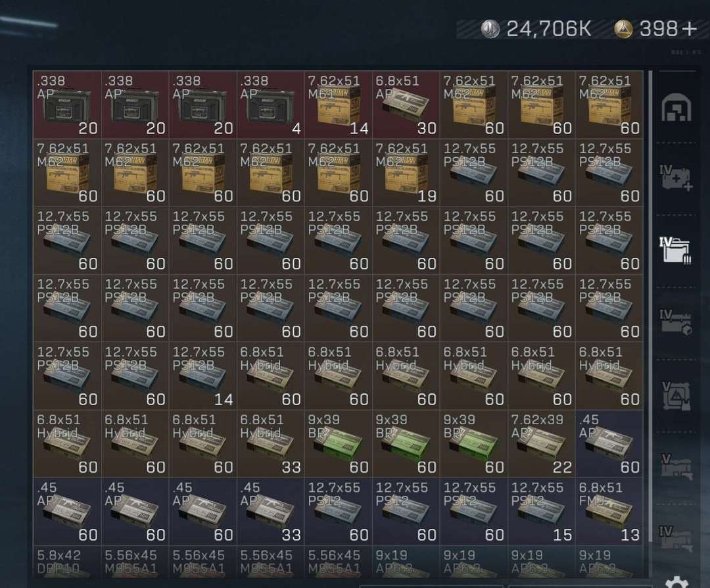Select the 7.62x39 AP stack of 22

(542, 443)
